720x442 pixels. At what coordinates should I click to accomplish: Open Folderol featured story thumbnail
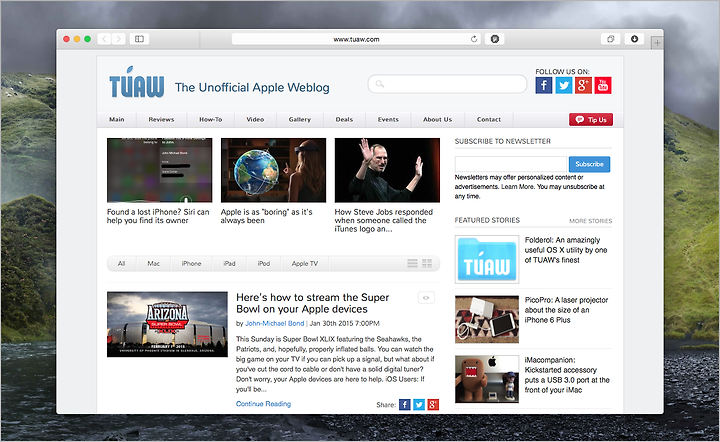coord(487,259)
